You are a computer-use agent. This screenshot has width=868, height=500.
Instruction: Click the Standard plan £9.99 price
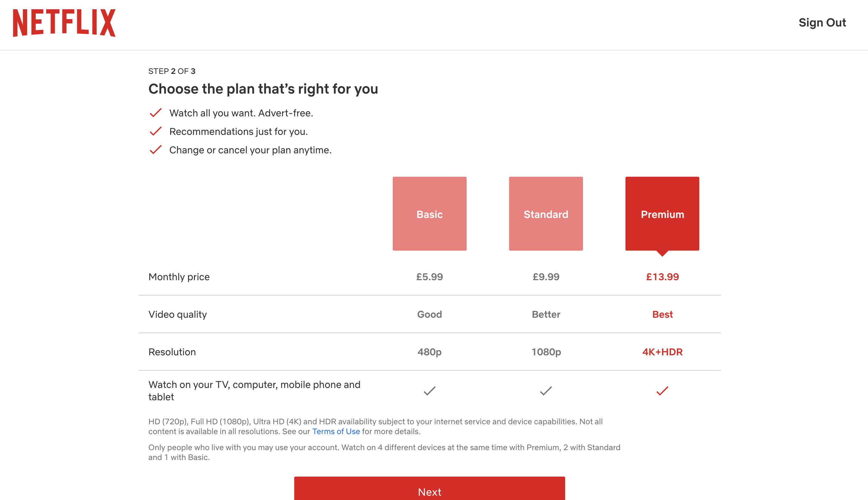pyautogui.click(x=546, y=277)
